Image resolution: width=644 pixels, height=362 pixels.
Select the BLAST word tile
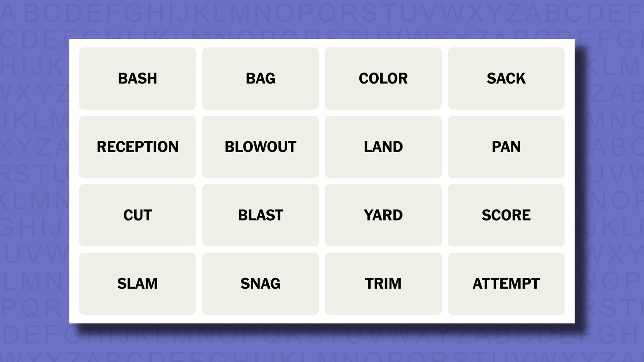[261, 215]
